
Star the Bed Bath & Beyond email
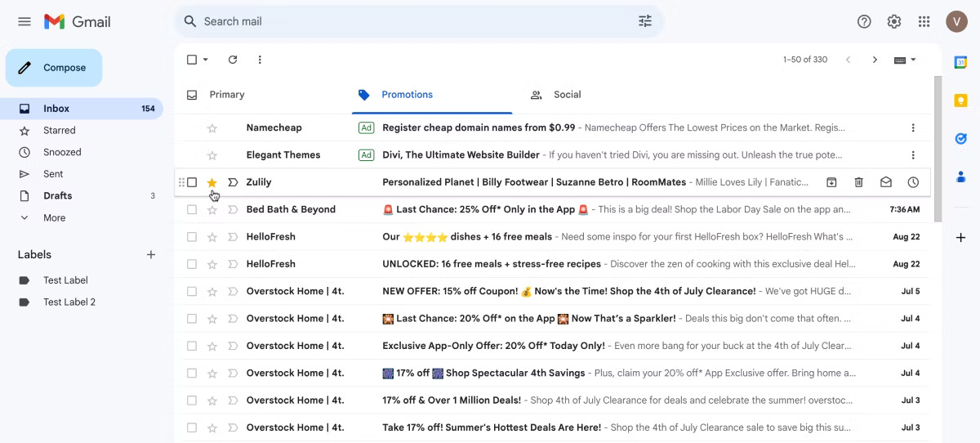point(212,209)
